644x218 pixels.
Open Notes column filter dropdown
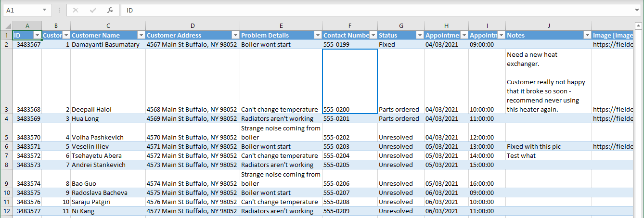[587, 35]
